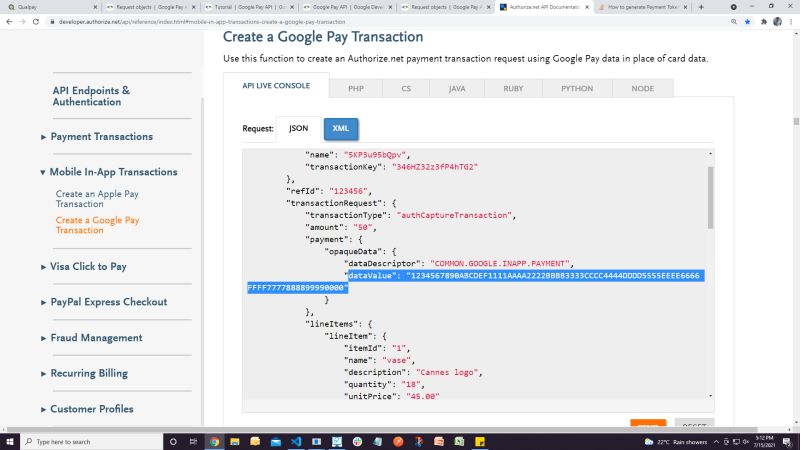Click the orange SEND button
This screenshot has height=450, width=800.
[x=648, y=423]
